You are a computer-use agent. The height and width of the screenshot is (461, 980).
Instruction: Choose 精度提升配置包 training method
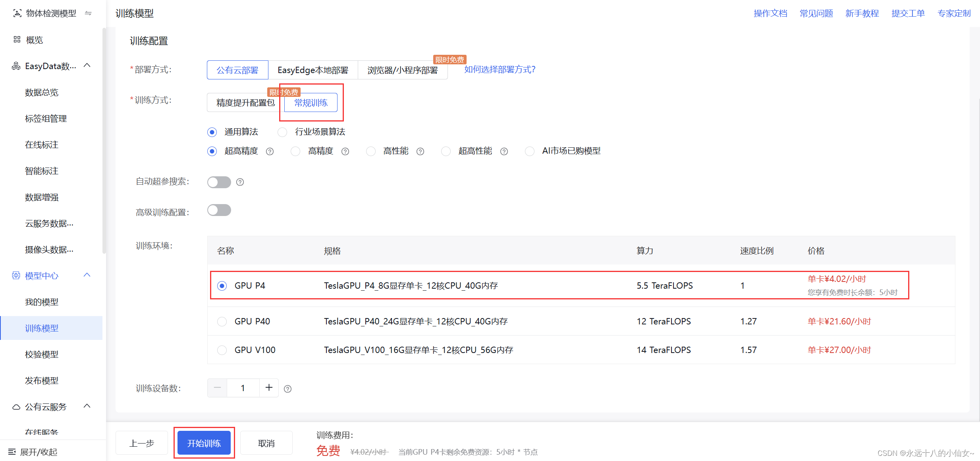click(245, 102)
